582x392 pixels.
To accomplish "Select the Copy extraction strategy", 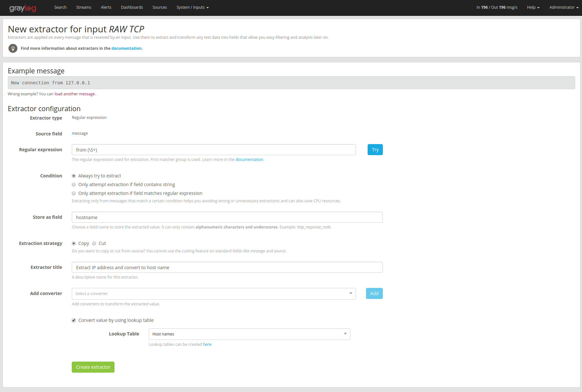I will click(74, 243).
